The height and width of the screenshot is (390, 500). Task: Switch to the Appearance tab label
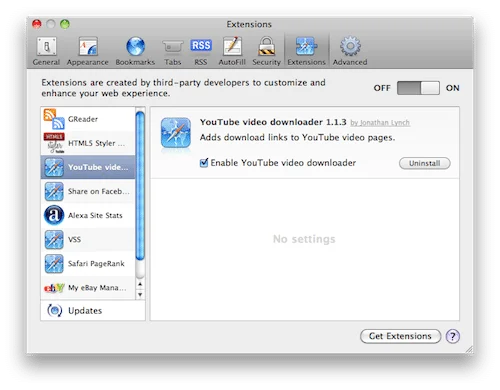[88, 62]
